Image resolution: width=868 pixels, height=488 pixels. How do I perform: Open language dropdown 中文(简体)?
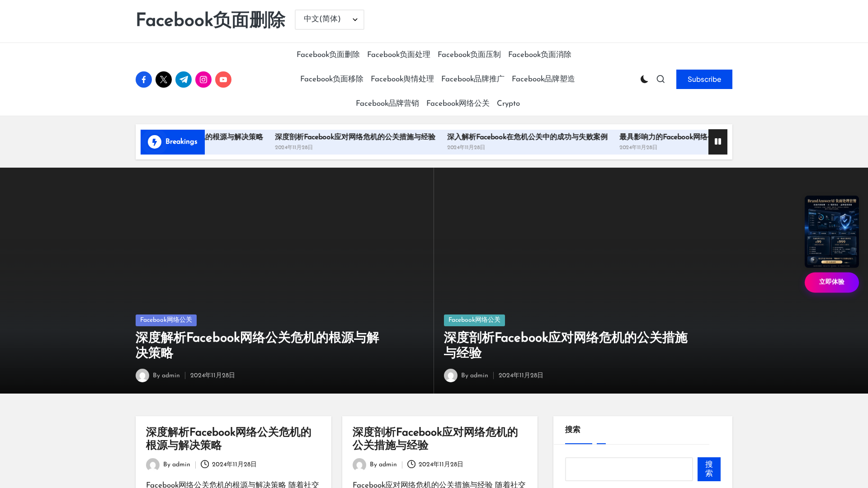pos(330,19)
